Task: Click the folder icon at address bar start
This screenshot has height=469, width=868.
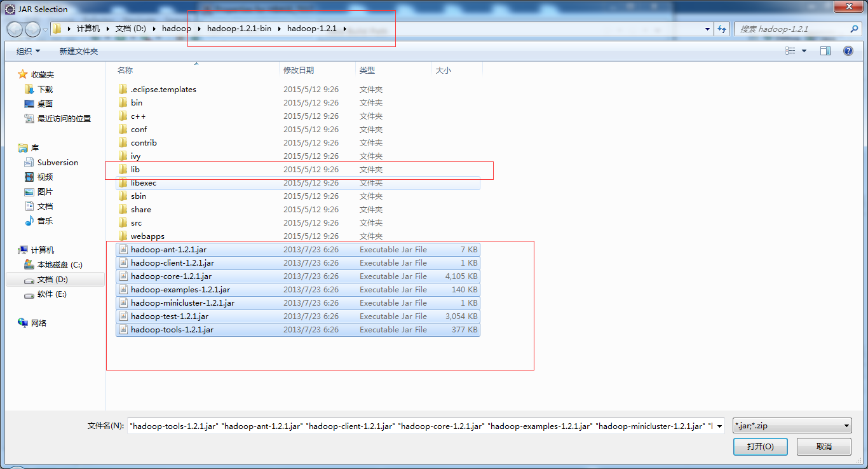Action: [57, 29]
